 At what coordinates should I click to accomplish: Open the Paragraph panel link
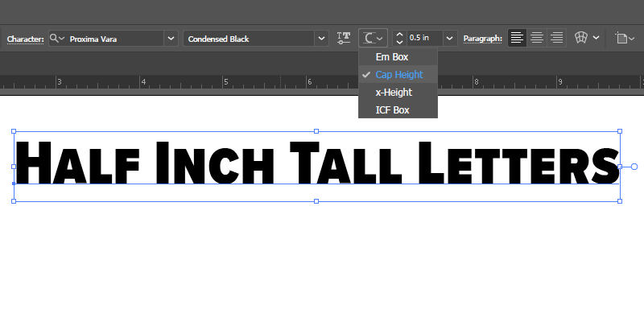tap(482, 39)
